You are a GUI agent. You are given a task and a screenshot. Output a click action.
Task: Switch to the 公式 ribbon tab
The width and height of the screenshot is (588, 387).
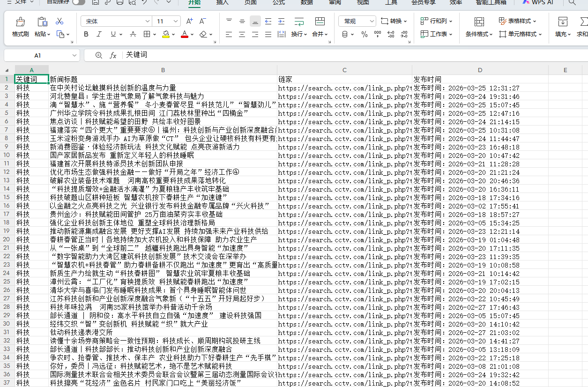click(279, 2)
